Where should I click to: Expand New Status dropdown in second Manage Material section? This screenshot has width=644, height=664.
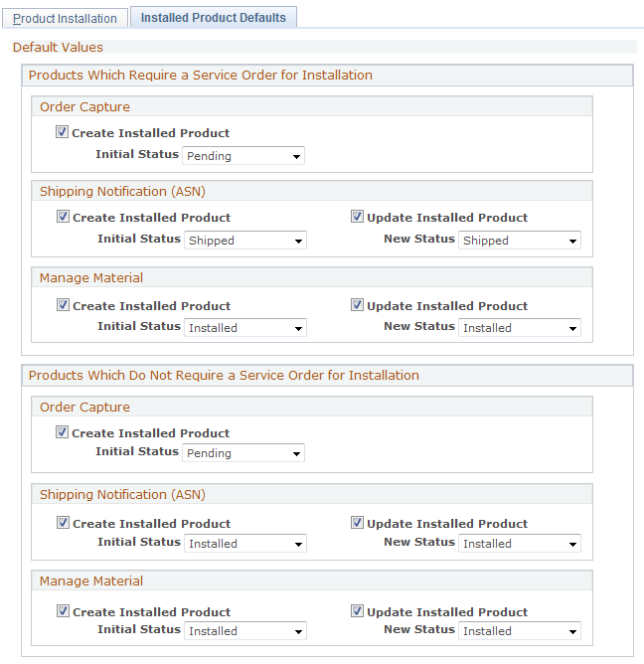(520, 631)
